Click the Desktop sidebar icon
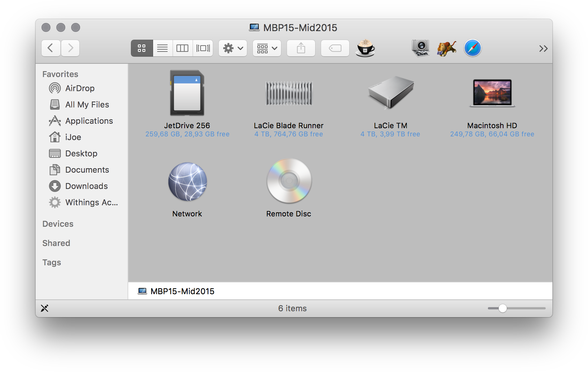This screenshot has height=372, width=588. tap(55, 153)
